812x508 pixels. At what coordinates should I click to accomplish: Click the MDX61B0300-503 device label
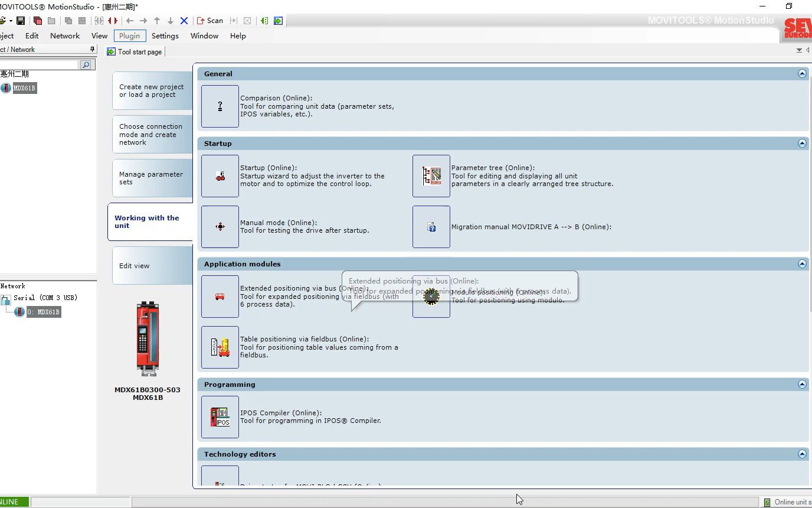pyautogui.click(x=148, y=390)
